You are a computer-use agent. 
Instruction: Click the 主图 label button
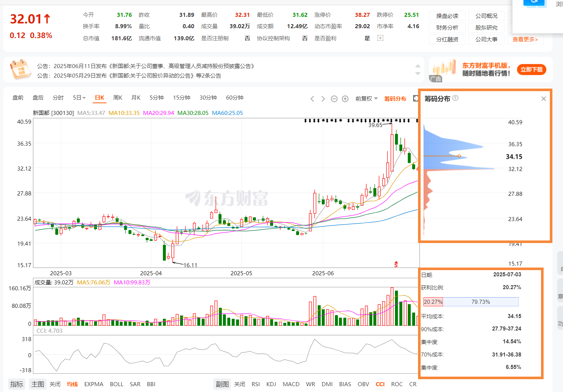click(38, 384)
